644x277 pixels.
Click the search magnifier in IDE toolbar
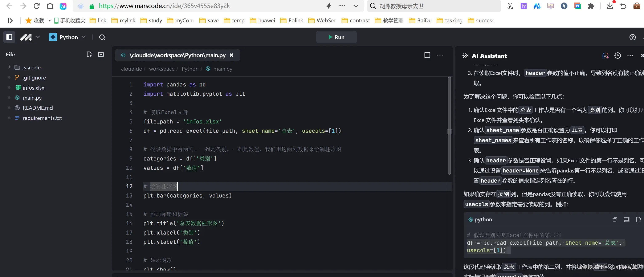[102, 37]
